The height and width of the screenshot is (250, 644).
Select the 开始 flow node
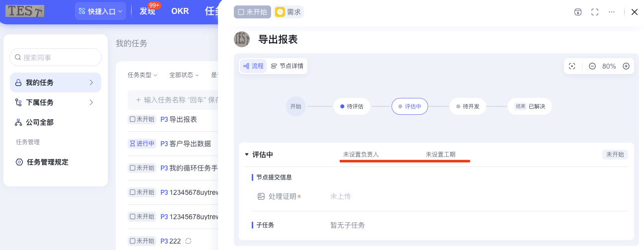pyautogui.click(x=296, y=106)
